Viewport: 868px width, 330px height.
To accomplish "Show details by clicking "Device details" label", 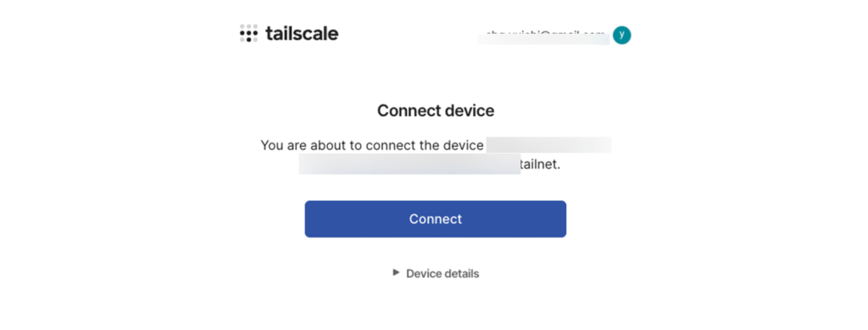I will tap(442, 273).
